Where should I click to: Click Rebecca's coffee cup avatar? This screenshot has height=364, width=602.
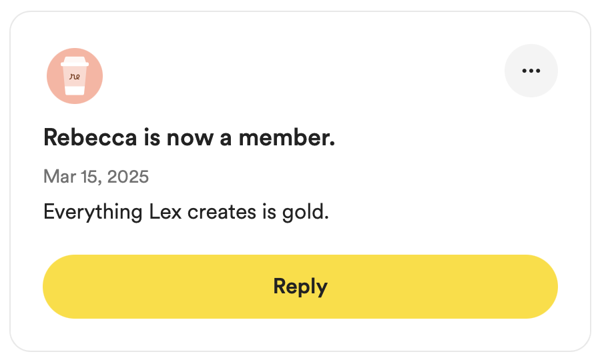pyautogui.click(x=75, y=76)
